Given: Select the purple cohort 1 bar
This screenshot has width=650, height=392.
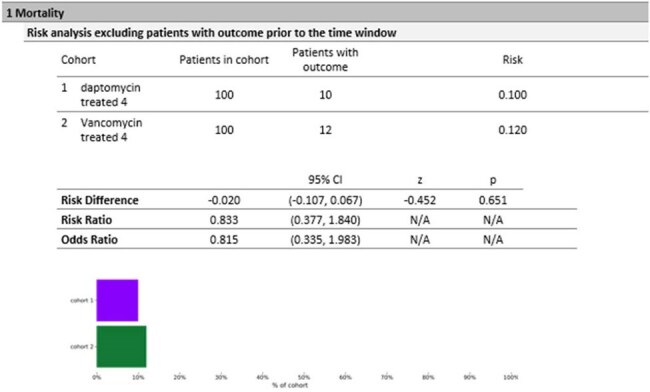Looking at the screenshot, I should pyautogui.click(x=117, y=300).
